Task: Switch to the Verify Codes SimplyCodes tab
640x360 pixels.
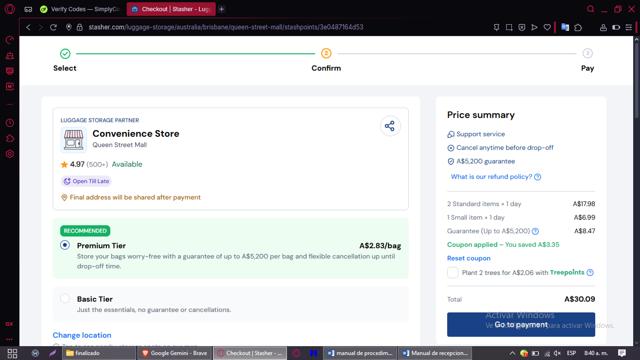Action: click(80, 9)
